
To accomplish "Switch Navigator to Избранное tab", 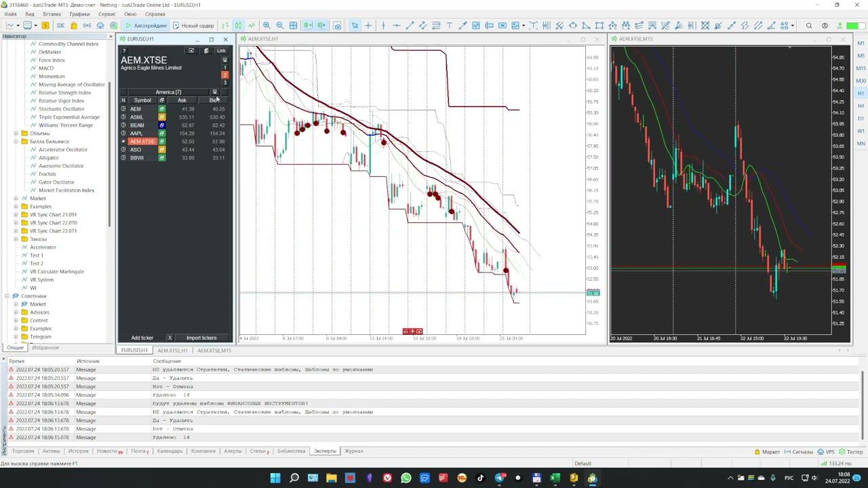I will pos(45,348).
